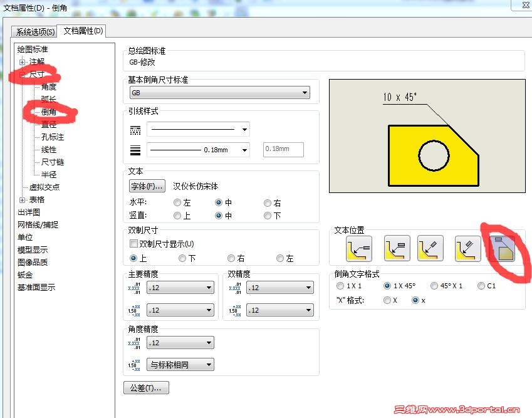
Task: Select 1 X 45° chamfer text format
Action: [387, 286]
